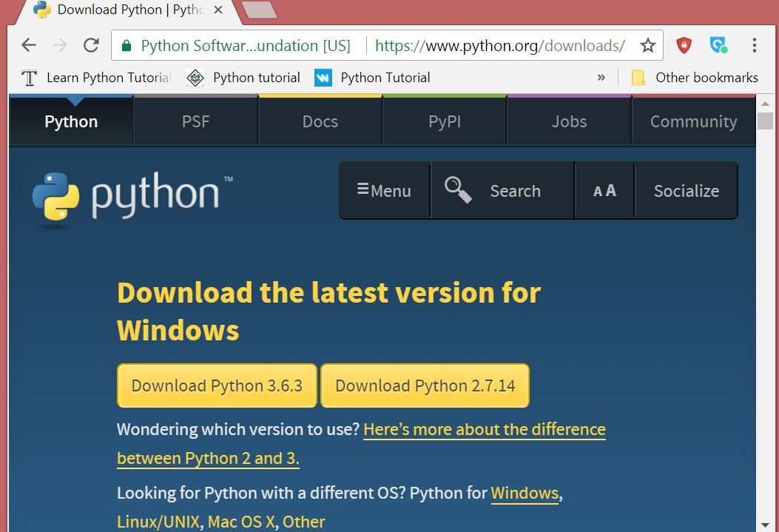
Task: Click the Download Python 3.6.3 button
Action: (x=217, y=385)
